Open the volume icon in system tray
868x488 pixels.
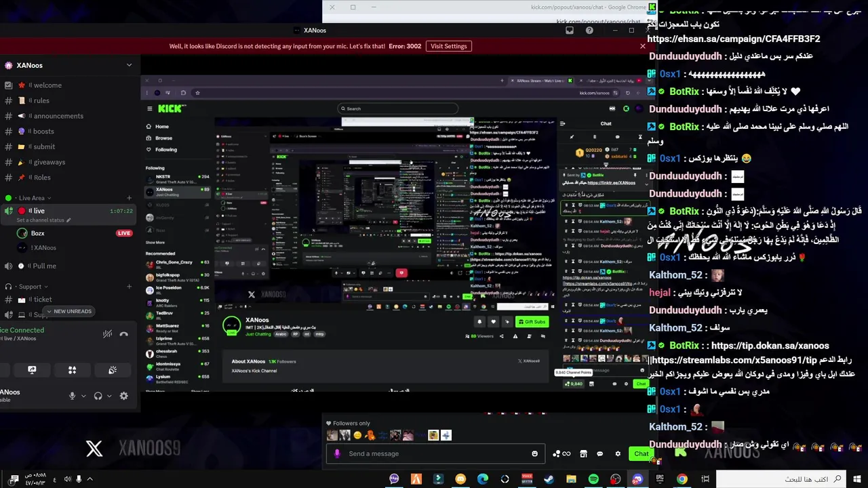tap(67, 479)
